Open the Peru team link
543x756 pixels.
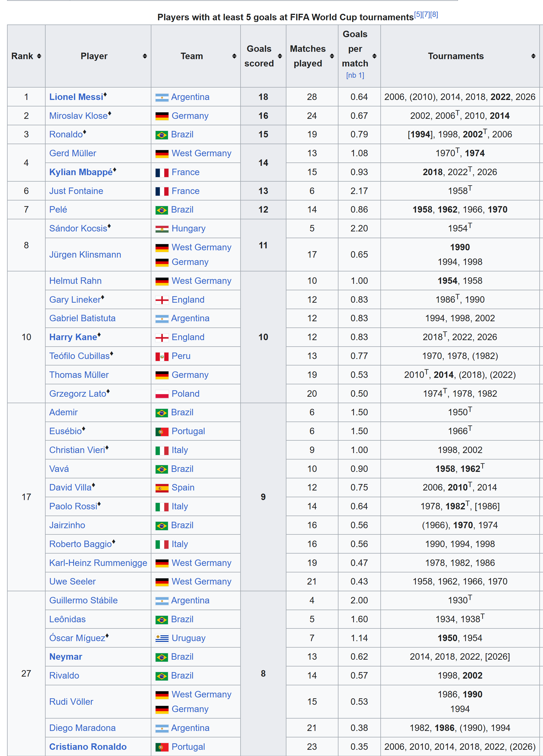pos(181,356)
